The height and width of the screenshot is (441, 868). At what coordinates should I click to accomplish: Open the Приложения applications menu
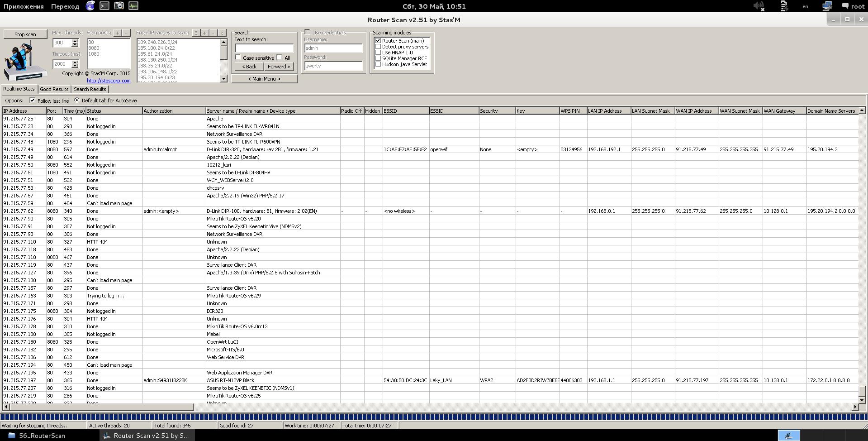[24, 6]
